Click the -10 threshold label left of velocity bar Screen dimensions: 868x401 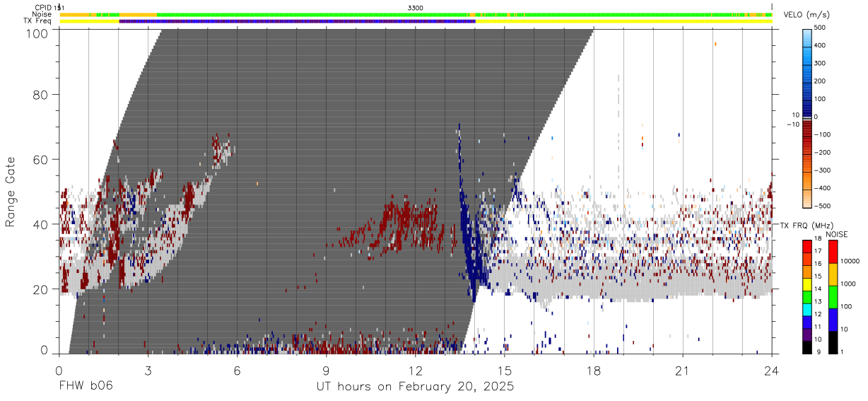coord(793,124)
